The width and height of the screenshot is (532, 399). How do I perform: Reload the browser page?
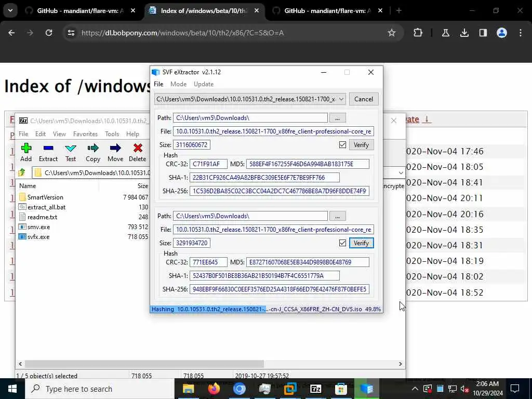49,33
